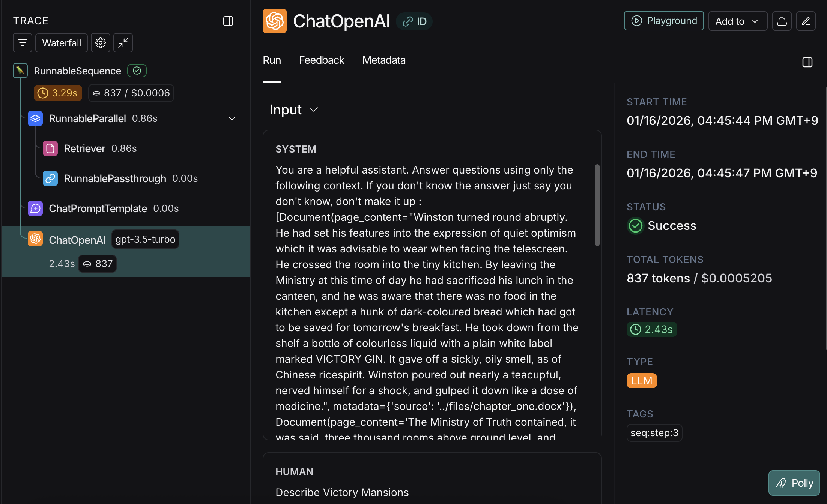Toggle the right details panel
Image resolution: width=827 pixels, height=504 pixels.
point(807,62)
